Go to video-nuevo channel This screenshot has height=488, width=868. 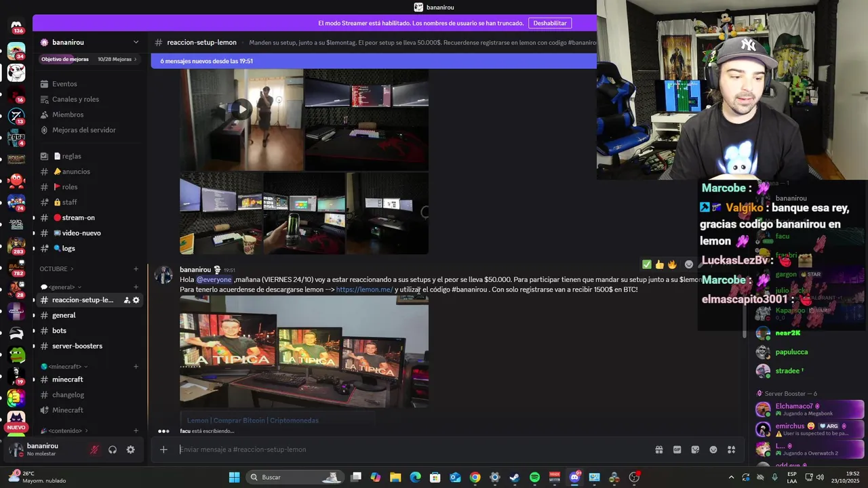pos(90,233)
